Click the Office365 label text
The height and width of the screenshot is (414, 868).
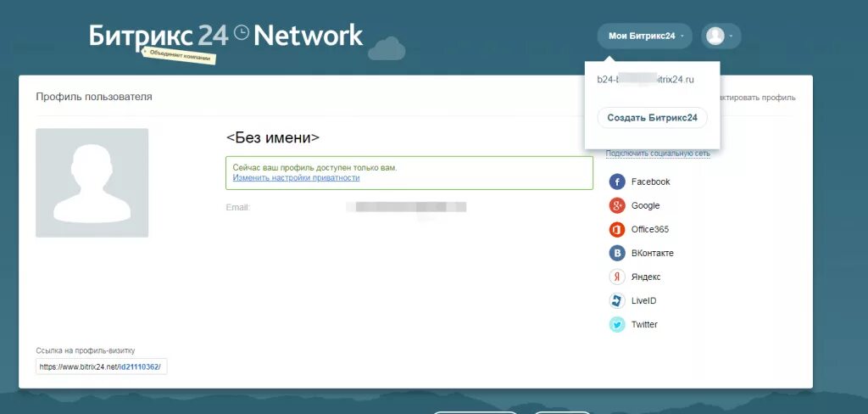pyautogui.click(x=650, y=229)
